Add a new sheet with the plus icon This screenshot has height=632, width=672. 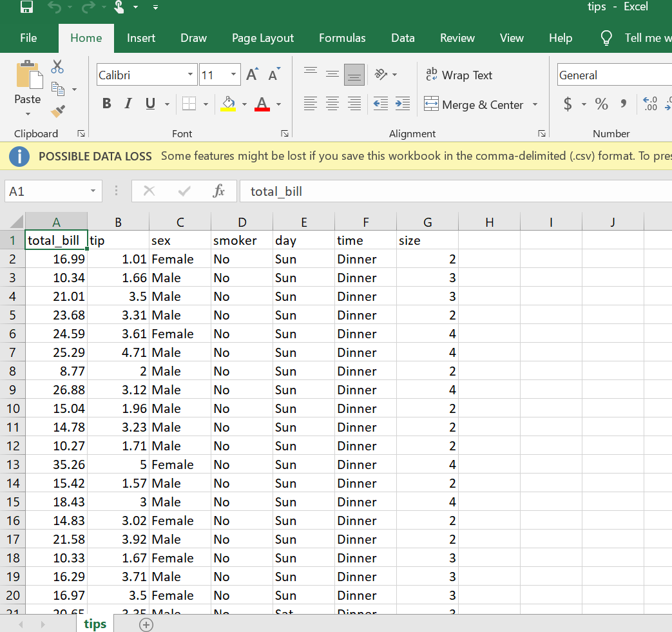tap(146, 624)
